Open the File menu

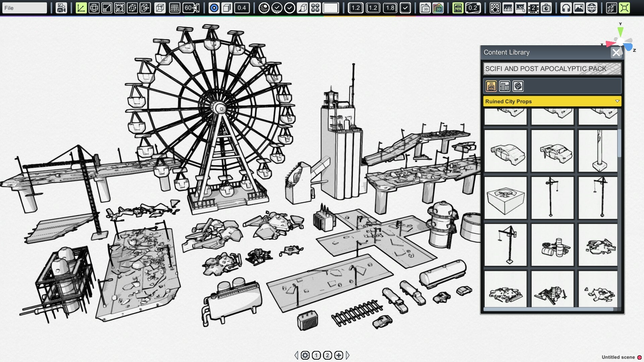(24, 8)
